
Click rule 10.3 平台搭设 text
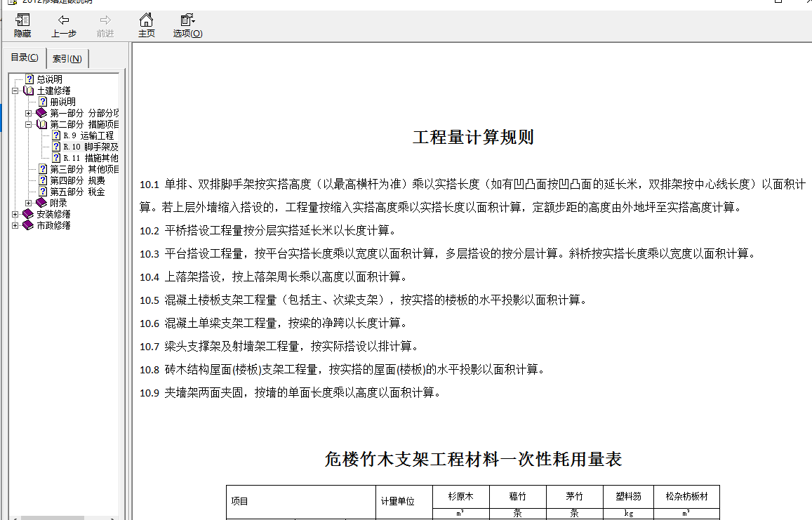(x=449, y=254)
